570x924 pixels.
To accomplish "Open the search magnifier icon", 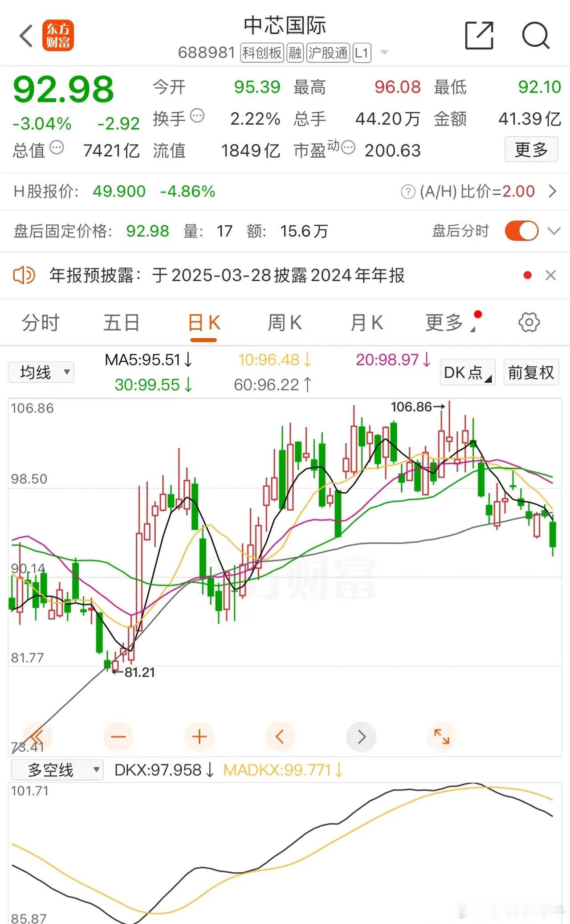I will pos(536,35).
